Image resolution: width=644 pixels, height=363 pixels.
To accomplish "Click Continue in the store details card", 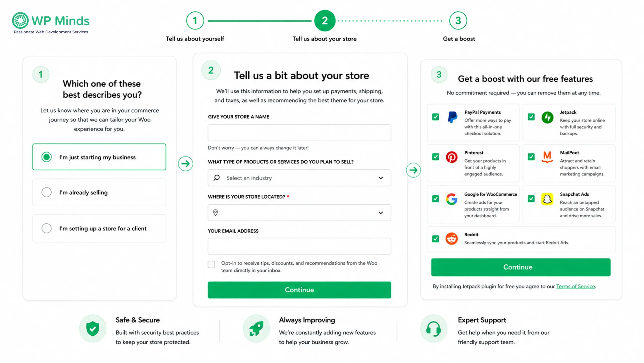I will click(299, 290).
